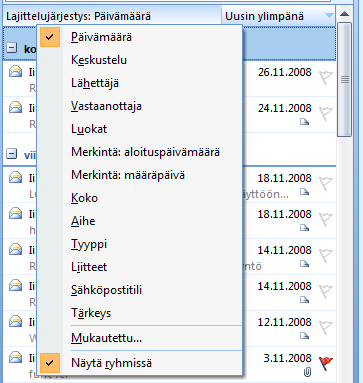Click the envelope icon of the 24.11.2008 message

coord(15,107)
